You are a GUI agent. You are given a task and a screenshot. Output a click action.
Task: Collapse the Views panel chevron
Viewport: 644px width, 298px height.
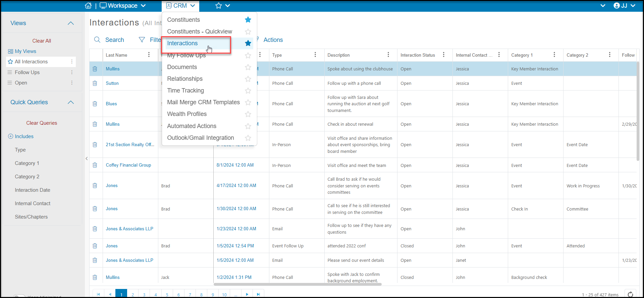tap(71, 23)
